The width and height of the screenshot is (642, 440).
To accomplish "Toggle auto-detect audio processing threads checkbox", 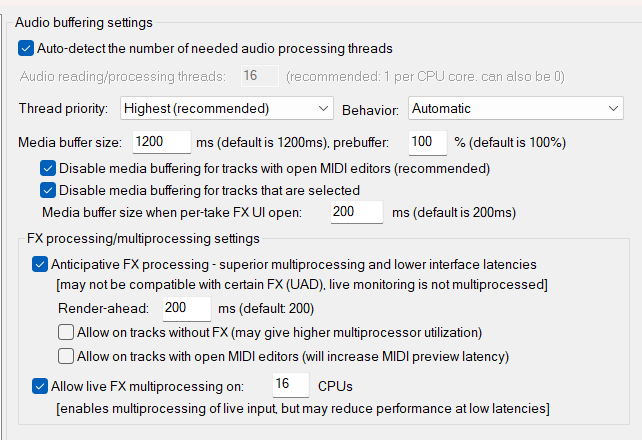I will [x=26, y=48].
